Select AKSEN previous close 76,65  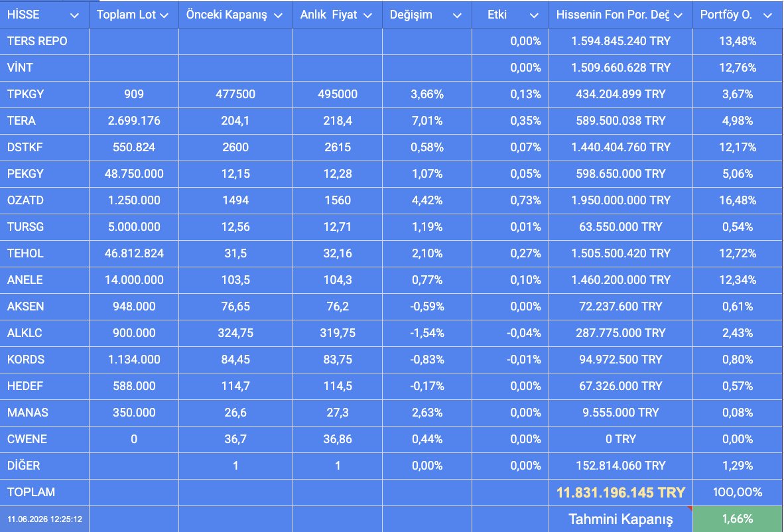click(235, 306)
